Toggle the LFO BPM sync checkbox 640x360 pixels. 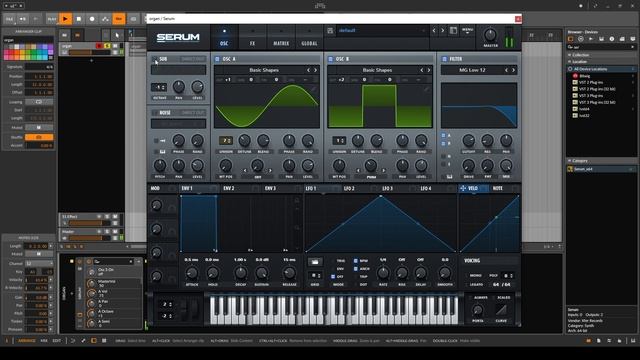[356, 261]
